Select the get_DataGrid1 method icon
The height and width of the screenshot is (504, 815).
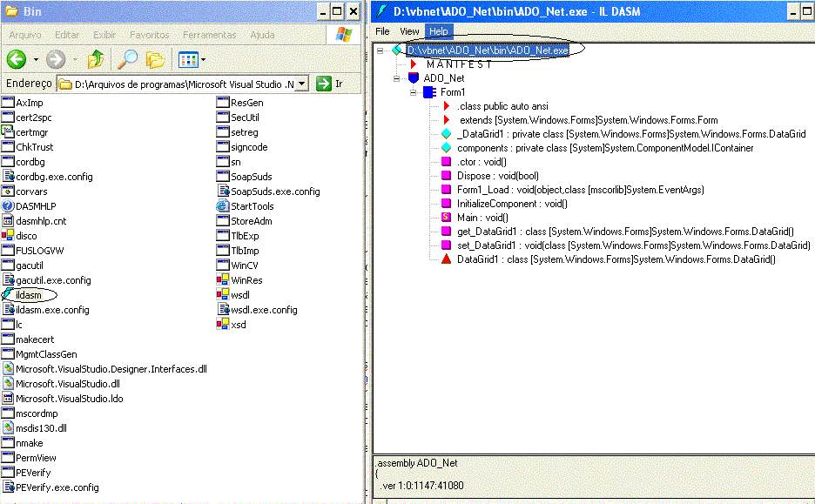point(446,232)
